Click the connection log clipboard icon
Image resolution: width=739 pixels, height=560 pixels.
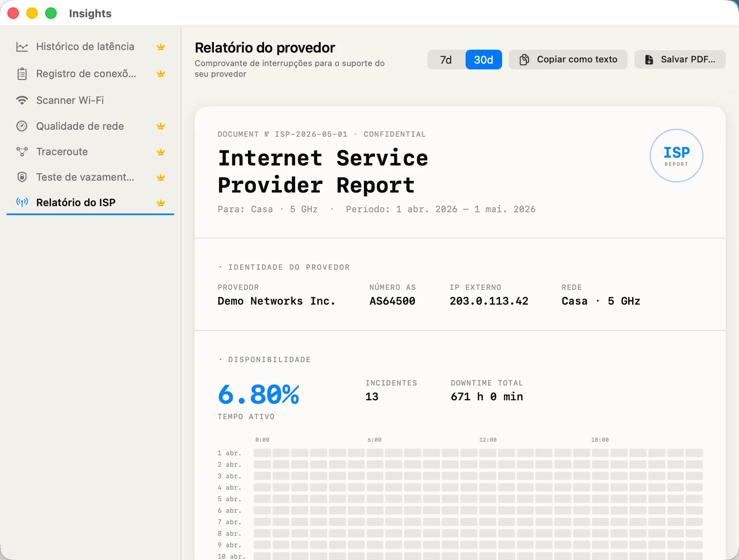coord(22,74)
